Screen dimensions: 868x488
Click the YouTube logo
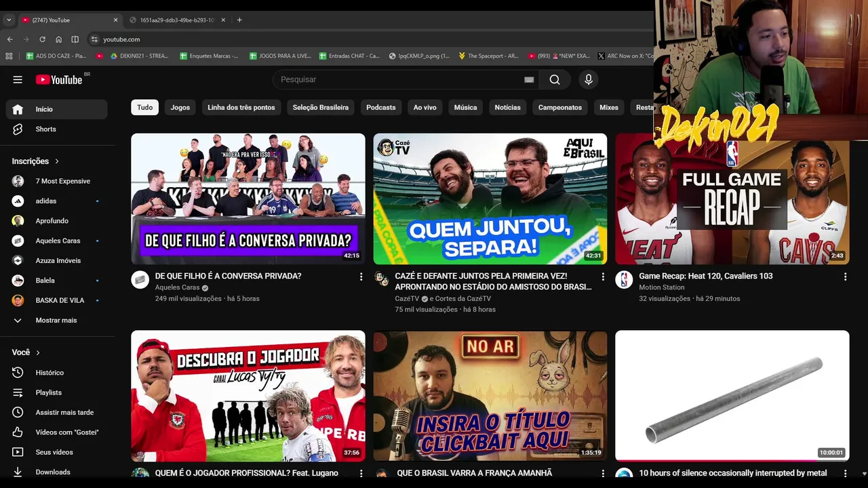pos(59,79)
